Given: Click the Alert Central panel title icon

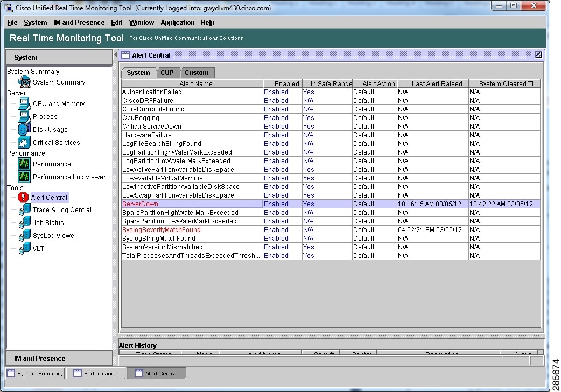Looking at the screenshot, I should [125, 55].
